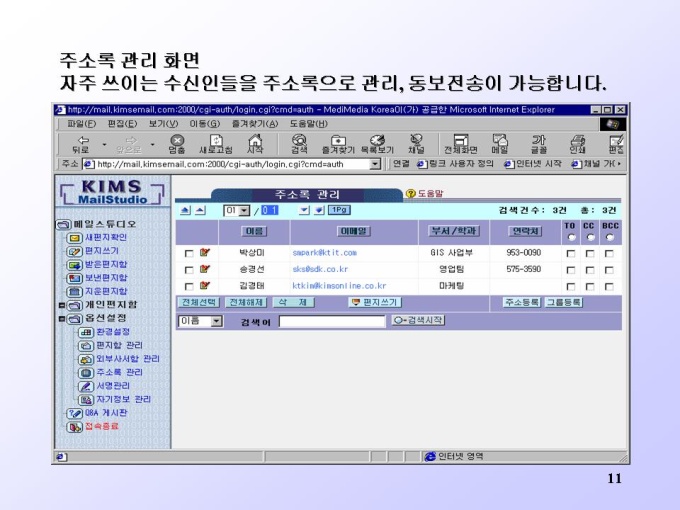
Task: Click the Fullscreen (전체화면) toolbar icon
Action: pyautogui.click(x=461, y=144)
